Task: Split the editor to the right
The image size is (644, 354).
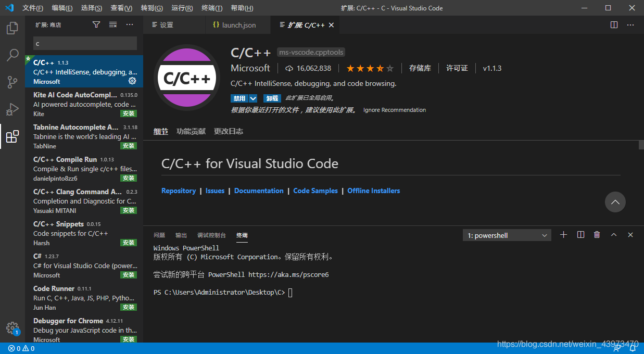Action: (614, 24)
